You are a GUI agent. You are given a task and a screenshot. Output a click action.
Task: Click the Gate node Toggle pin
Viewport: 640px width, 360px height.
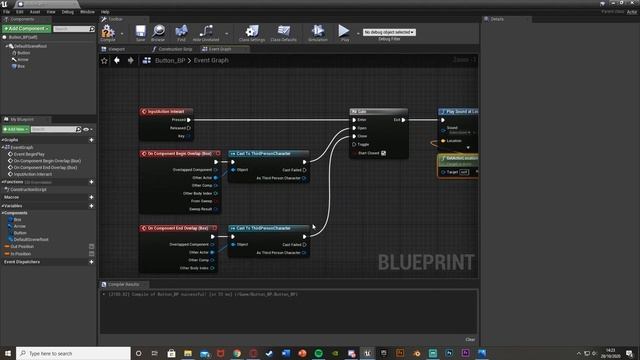354,144
